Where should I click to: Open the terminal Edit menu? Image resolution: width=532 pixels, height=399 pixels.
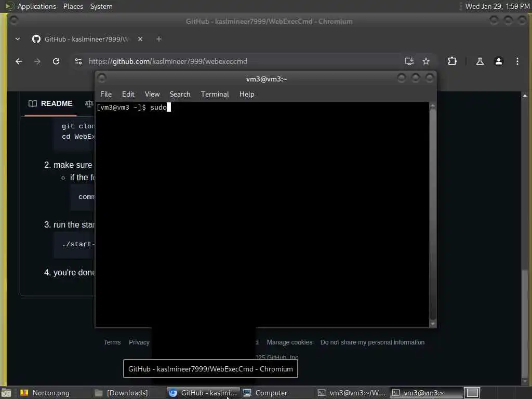click(x=128, y=95)
